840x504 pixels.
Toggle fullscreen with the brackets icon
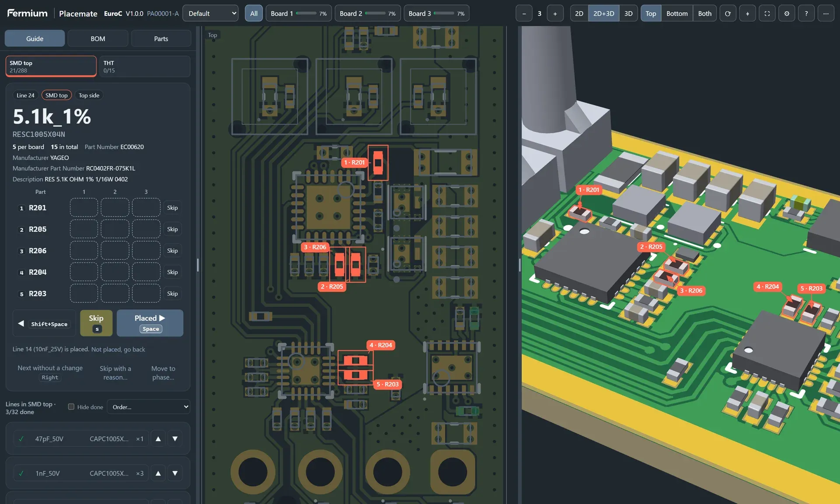point(767,14)
